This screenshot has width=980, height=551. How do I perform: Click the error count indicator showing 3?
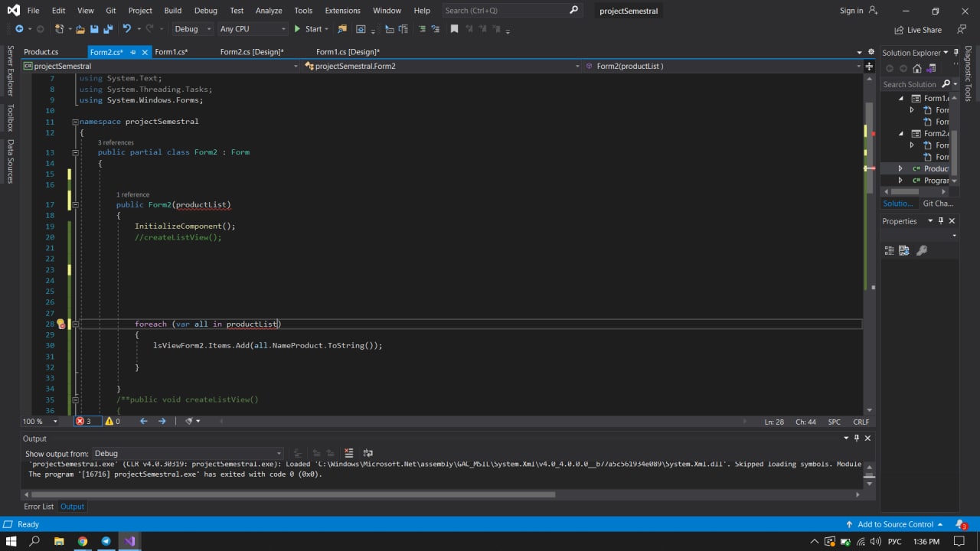pos(83,421)
